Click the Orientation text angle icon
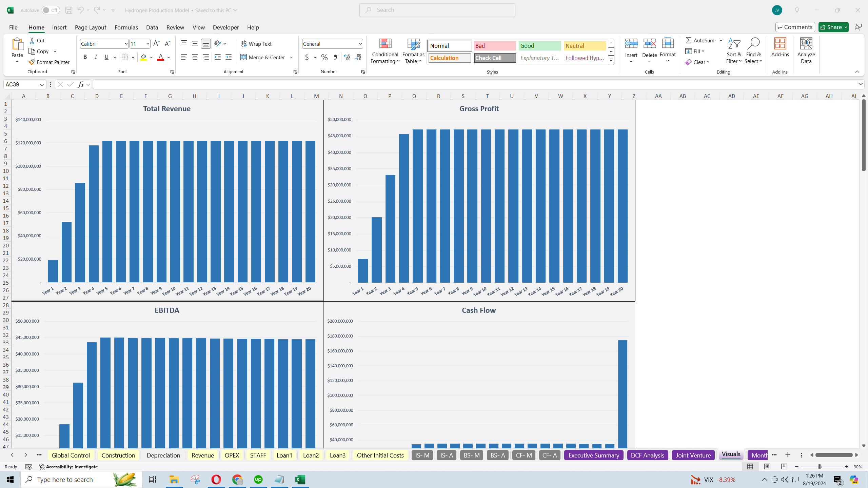This screenshot has width=868, height=488. [218, 43]
